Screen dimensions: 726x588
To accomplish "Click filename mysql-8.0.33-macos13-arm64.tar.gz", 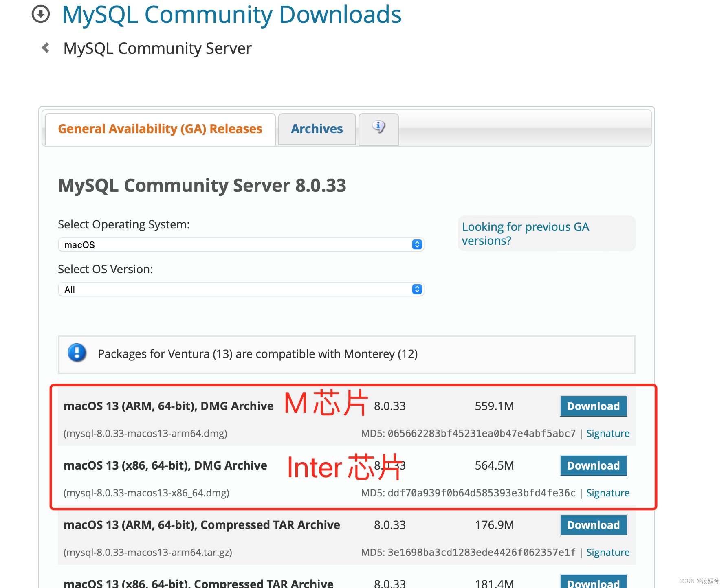I will click(148, 552).
